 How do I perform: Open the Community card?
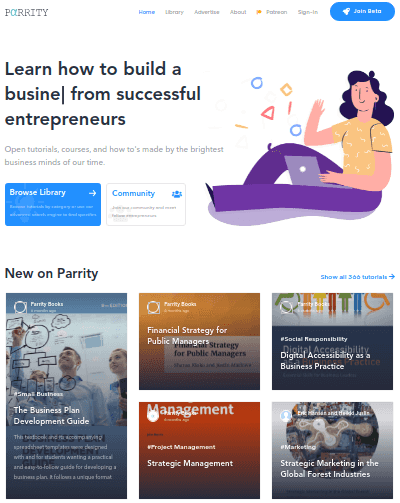click(146, 204)
